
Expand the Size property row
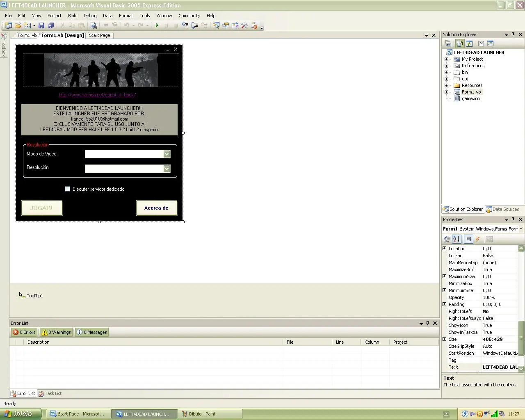[x=444, y=339]
